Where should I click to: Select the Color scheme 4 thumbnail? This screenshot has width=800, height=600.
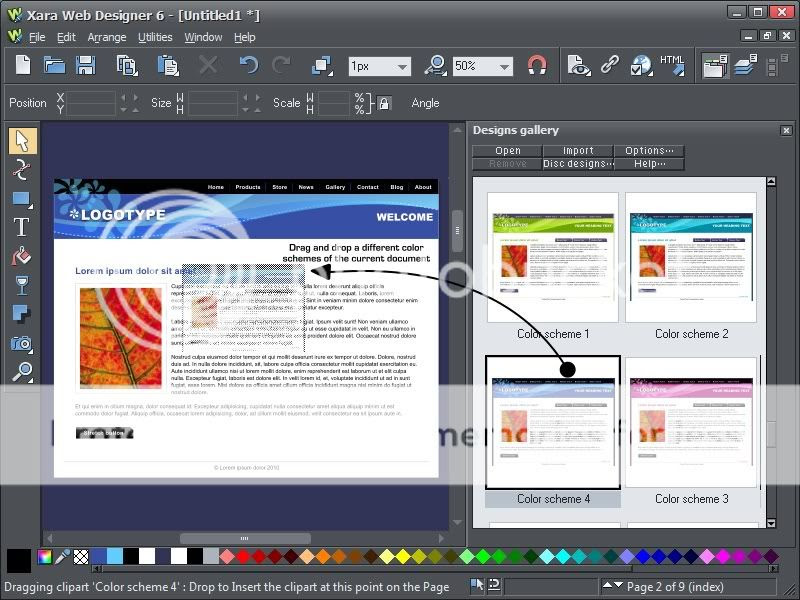553,422
